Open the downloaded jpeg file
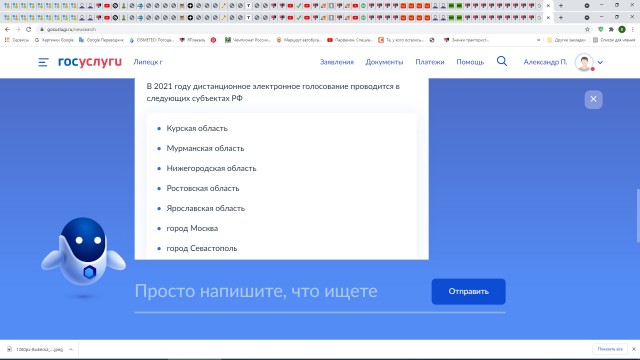The image size is (640, 360). click(35, 349)
